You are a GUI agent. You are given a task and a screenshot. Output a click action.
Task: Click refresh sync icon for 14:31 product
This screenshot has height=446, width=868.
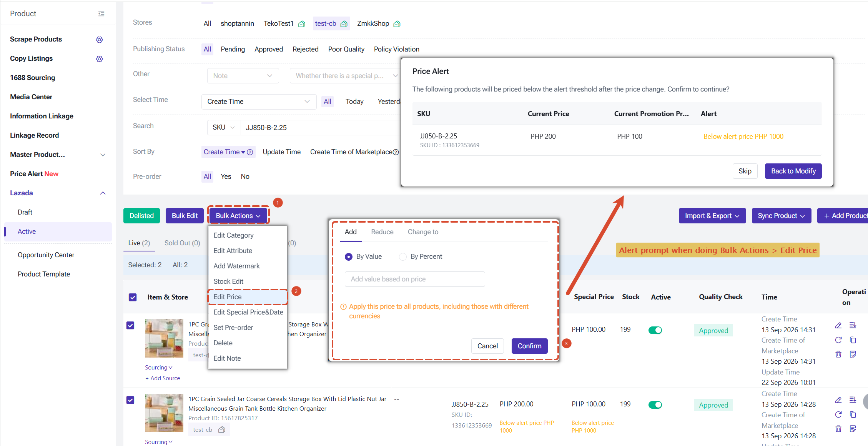[838, 340]
